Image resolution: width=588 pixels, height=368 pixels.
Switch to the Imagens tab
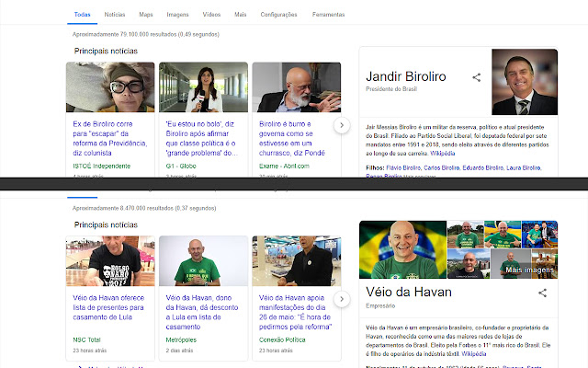pyautogui.click(x=177, y=15)
